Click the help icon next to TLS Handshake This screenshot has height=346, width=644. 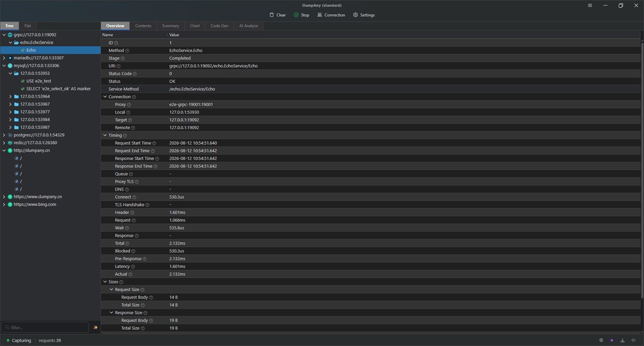point(147,205)
